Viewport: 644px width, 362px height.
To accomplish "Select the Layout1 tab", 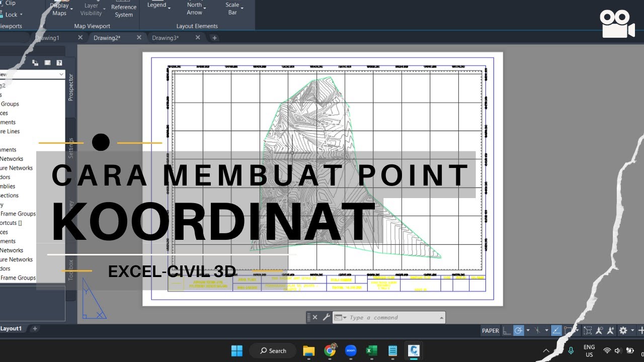I will click(x=11, y=328).
